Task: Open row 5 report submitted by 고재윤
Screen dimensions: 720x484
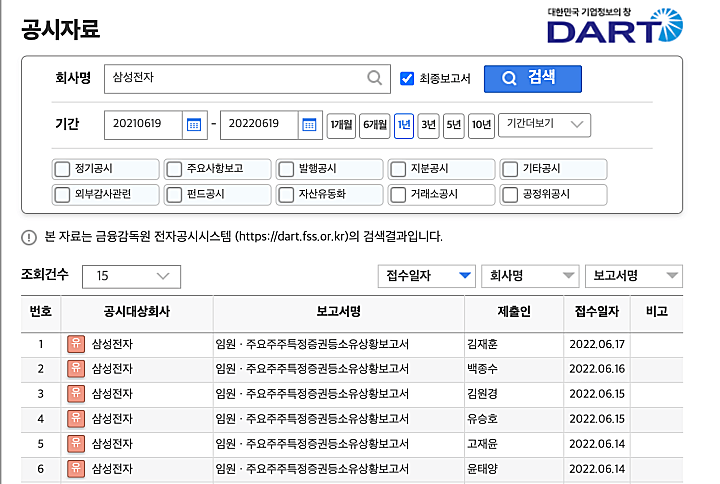Action: 312,444
